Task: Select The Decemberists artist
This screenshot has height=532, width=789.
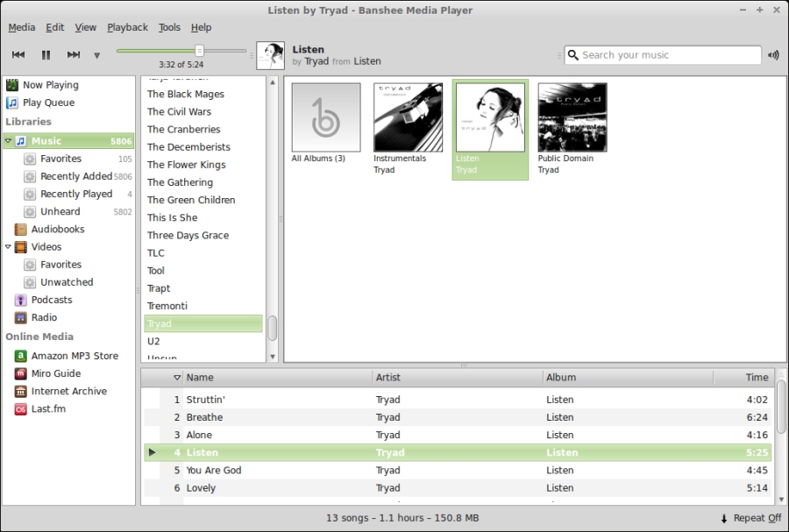Action: (x=203, y=147)
